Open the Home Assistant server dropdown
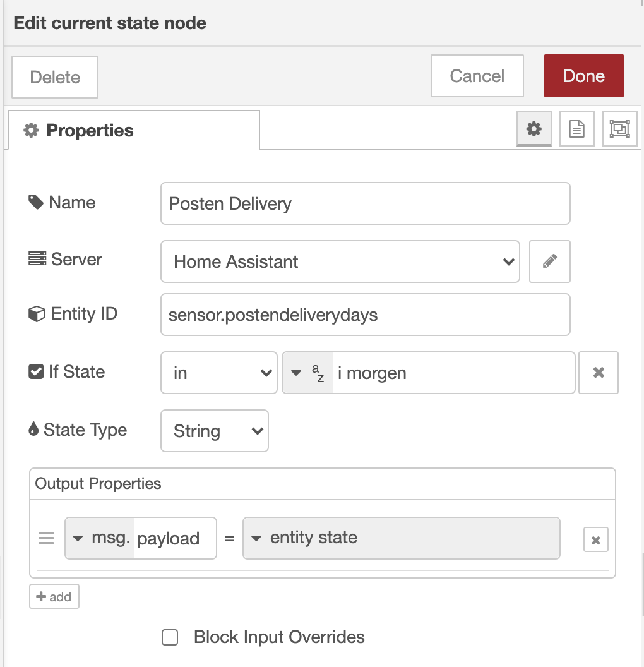The height and width of the screenshot is (667, 644). [x=340, y=261]
